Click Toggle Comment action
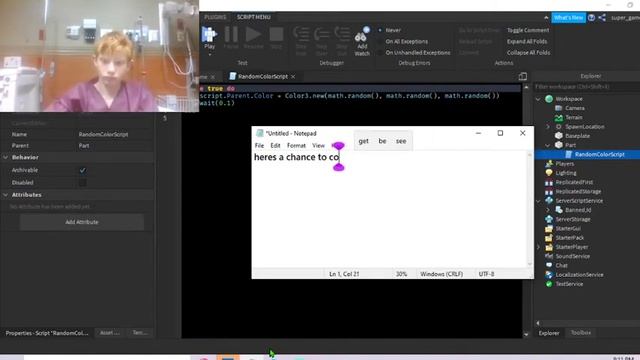Screen dimensions: 640x360 coord(528,30)
